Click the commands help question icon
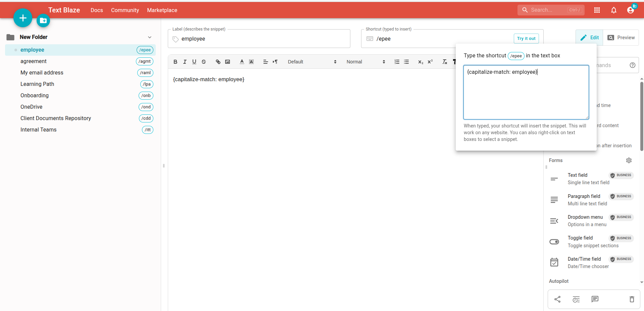 633,65
